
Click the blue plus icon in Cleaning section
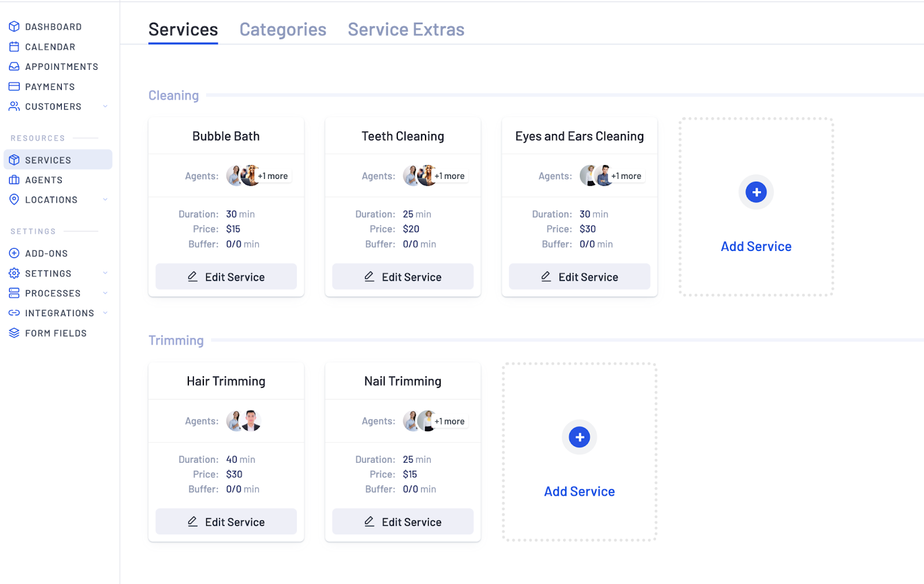point(756,192)
